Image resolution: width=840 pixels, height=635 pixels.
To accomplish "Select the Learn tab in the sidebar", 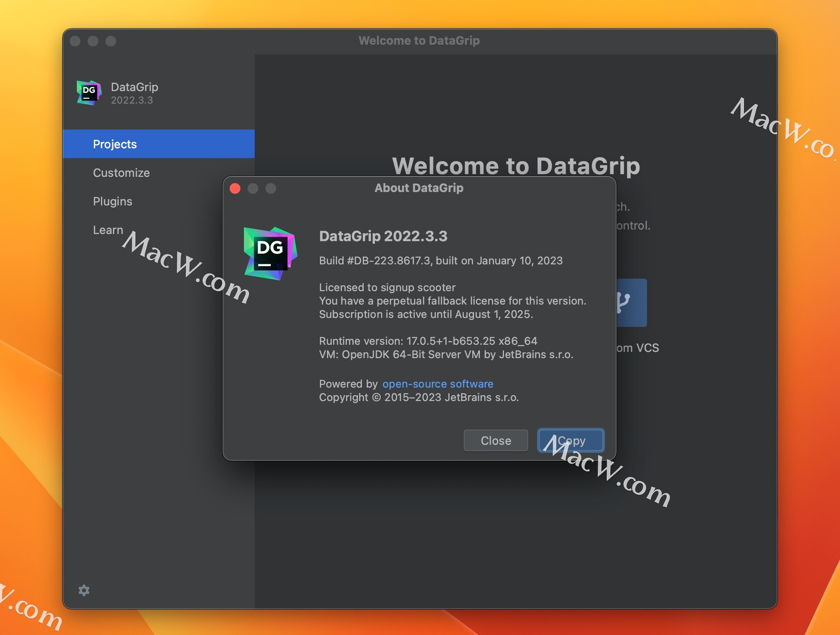I will [x=108, y=230].
